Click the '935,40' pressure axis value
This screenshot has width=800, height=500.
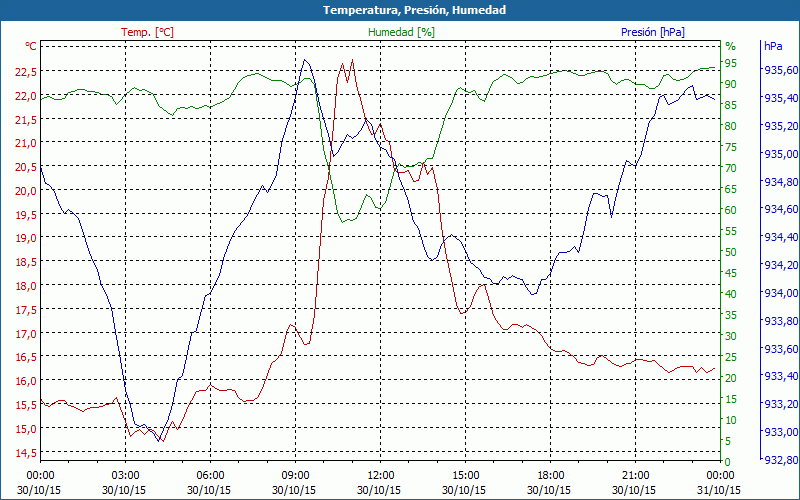(x=779, y=98)
